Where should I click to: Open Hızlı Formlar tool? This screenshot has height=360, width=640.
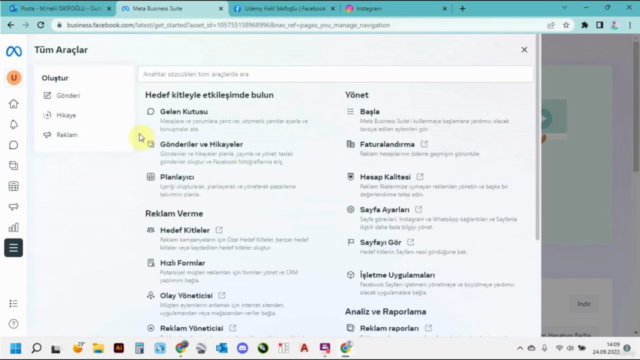click(182, 263)
